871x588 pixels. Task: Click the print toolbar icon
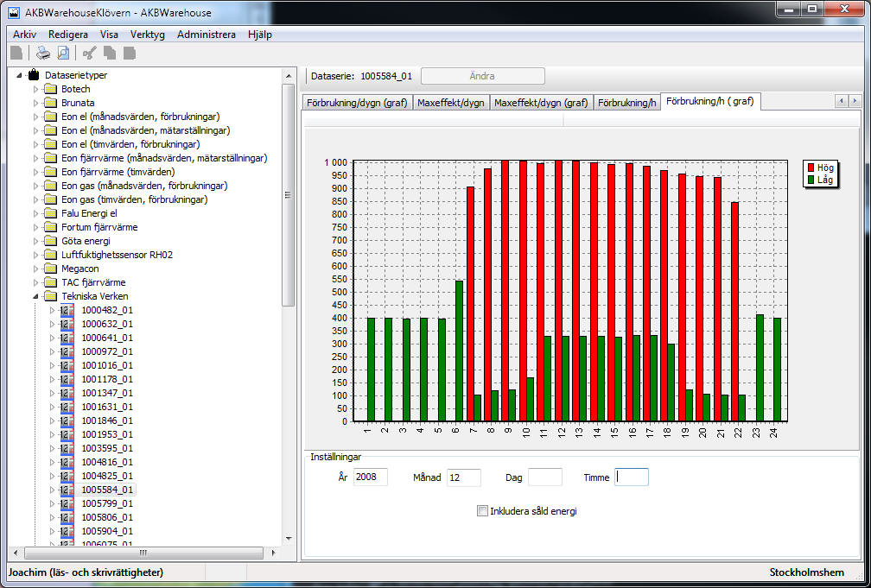pyautogui.click(x=43, y=53)
